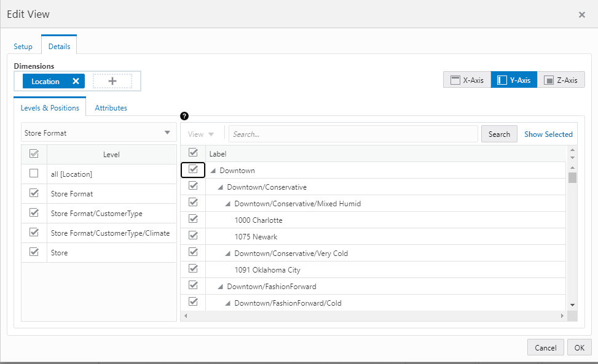This screenshot has height=364, width=598.
Task: Uncheck the 1075 Newark checkbox
Action: (194, 235)
